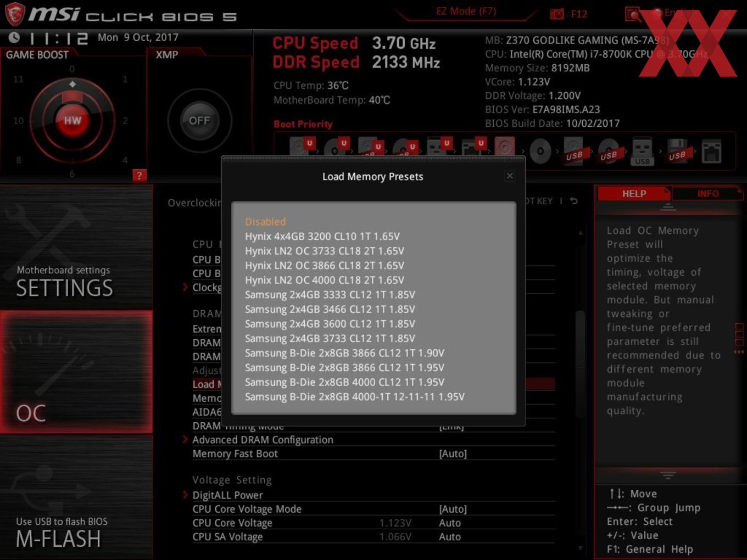Edit CPU SA Voltage Auto field
The width and height of the screenshot is (747, 560).
[x=450, y=537]
